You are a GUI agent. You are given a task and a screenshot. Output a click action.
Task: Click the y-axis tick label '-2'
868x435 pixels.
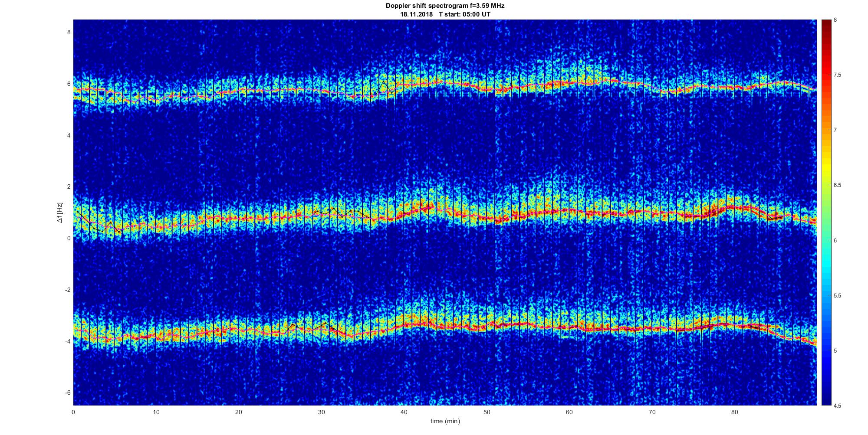(x=67, y=290)
